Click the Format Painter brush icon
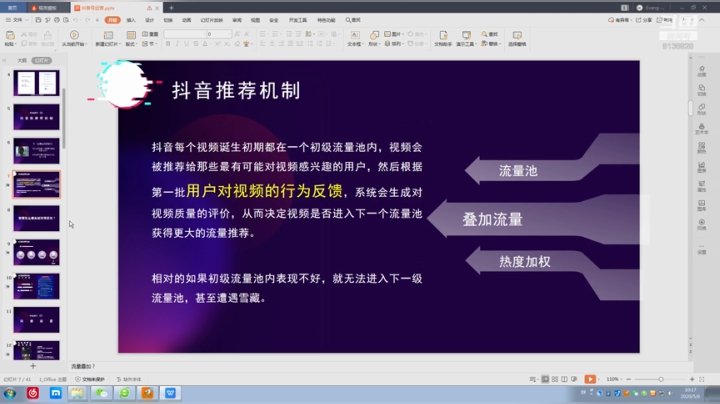 coord(48,35)
